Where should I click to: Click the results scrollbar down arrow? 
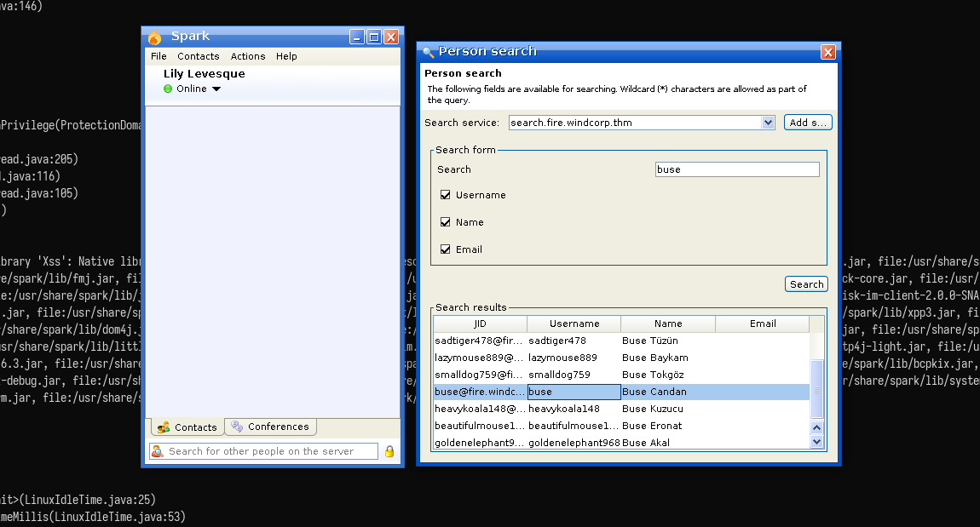tap(817, 442)
